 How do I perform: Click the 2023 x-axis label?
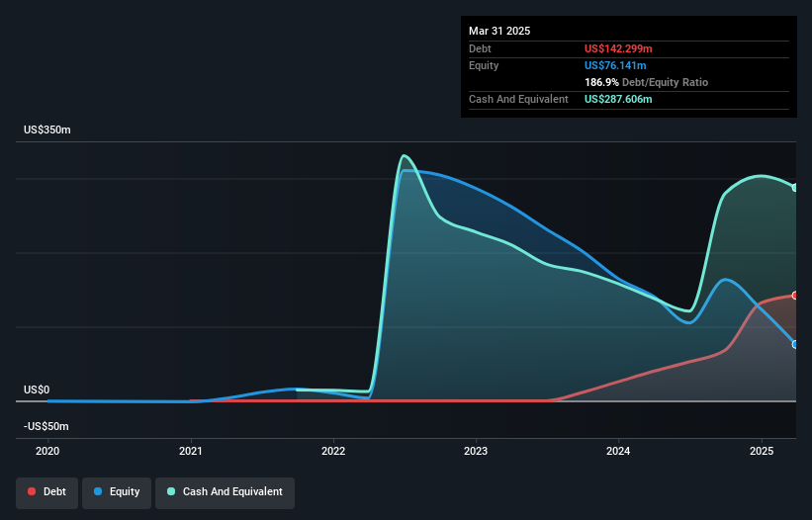[476, 451]
